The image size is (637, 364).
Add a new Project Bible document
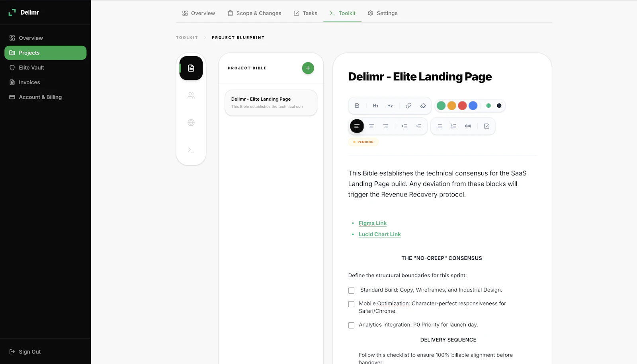[x=308, y=68]
